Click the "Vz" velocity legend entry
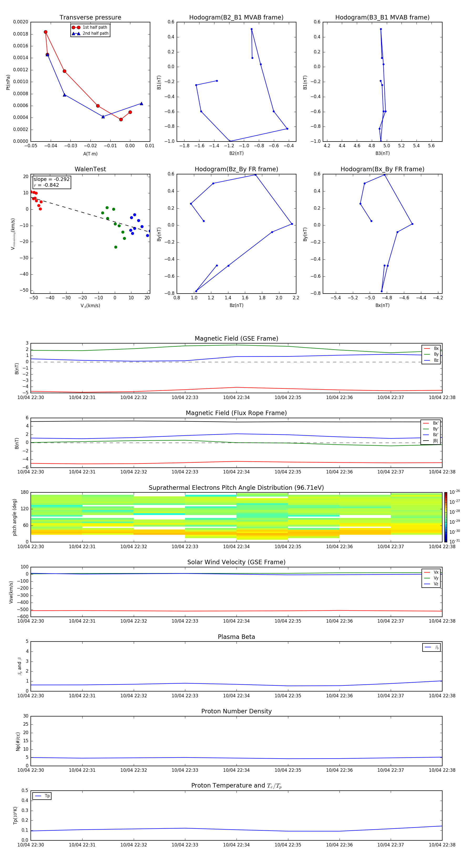473x868 pixels. (x=431, y=584)
